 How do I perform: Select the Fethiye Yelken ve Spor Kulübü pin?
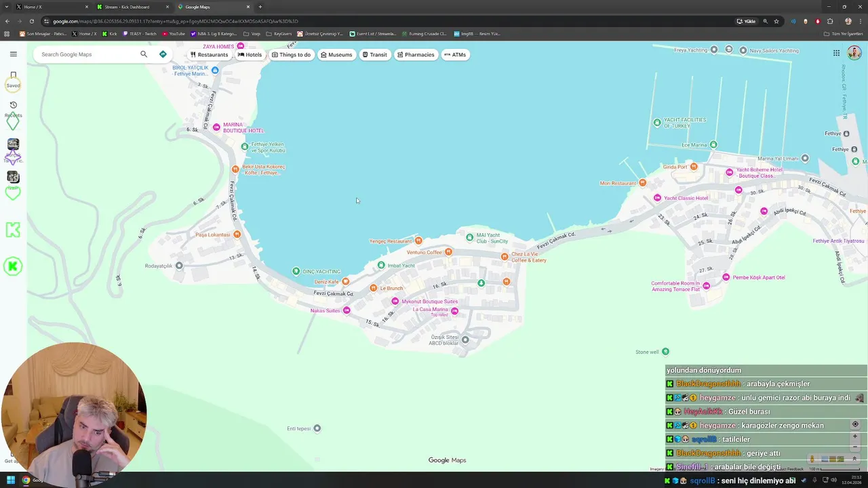245,146
